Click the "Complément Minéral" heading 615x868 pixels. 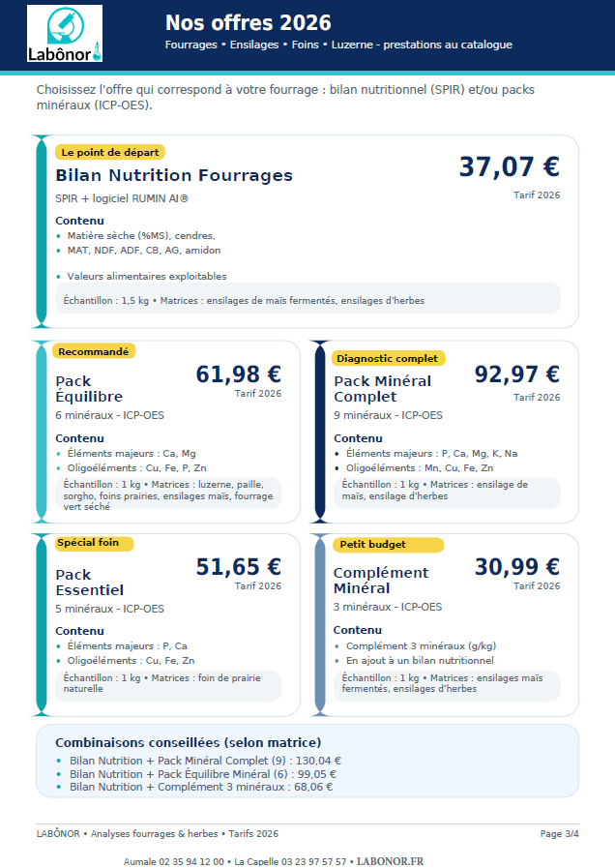click(x=380, y=581)
